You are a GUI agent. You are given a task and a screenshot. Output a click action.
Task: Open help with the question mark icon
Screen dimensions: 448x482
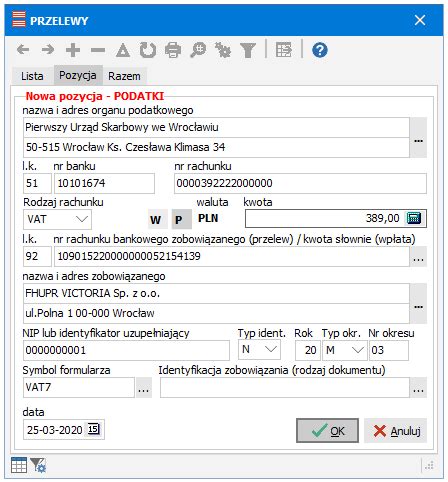(x=320, y=50)
